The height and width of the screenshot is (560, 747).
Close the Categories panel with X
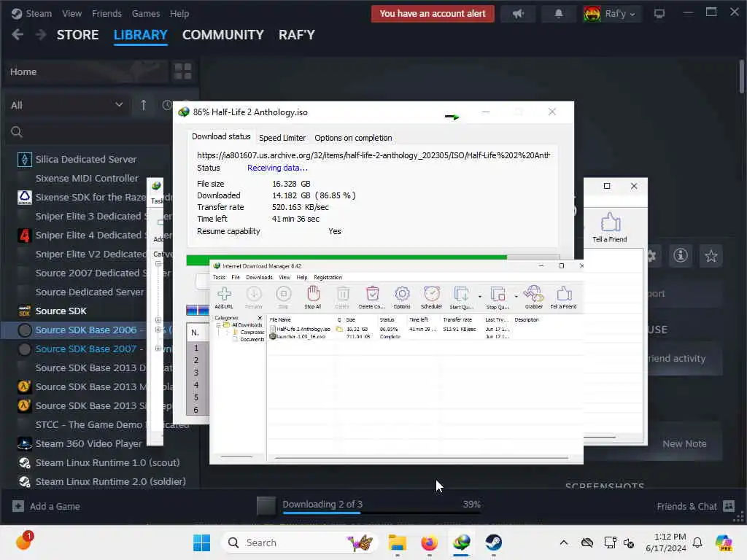pos(260,318)
